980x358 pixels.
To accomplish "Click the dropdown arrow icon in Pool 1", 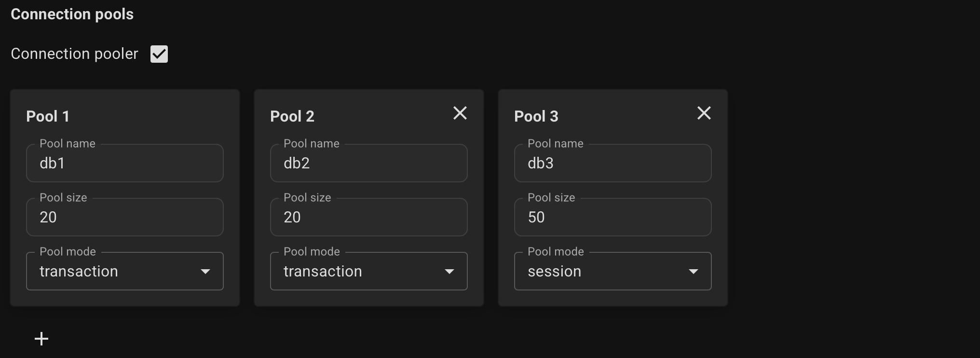I will tap(205, 271).
